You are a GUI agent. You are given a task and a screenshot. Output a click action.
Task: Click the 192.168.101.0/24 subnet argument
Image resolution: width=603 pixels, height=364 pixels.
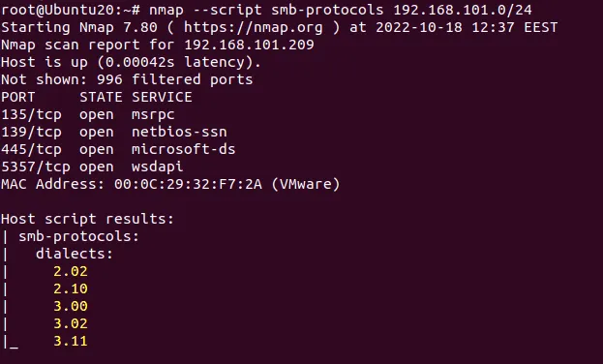tap(463, 10)
